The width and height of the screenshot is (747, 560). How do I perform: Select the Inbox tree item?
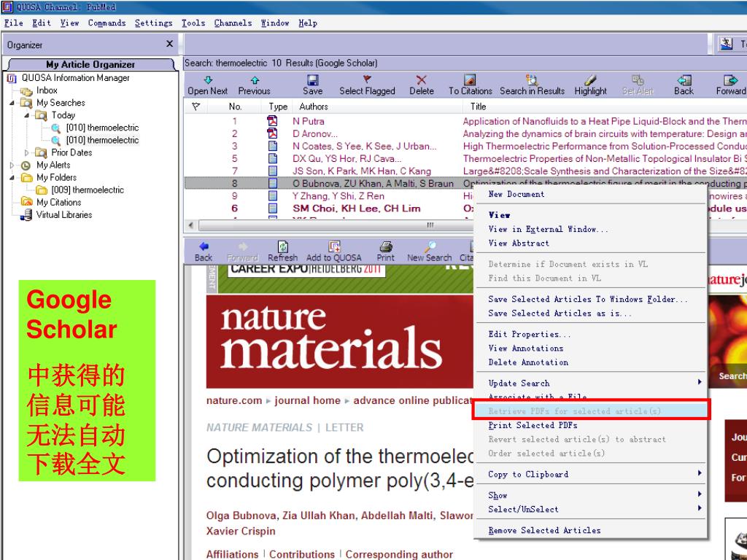coord(47,90)
